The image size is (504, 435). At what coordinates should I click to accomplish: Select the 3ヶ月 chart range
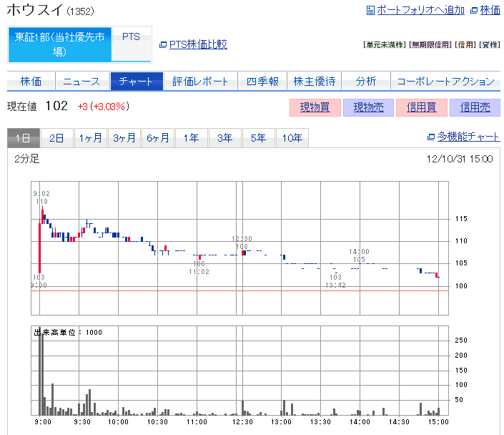click(x=124, y=138)
